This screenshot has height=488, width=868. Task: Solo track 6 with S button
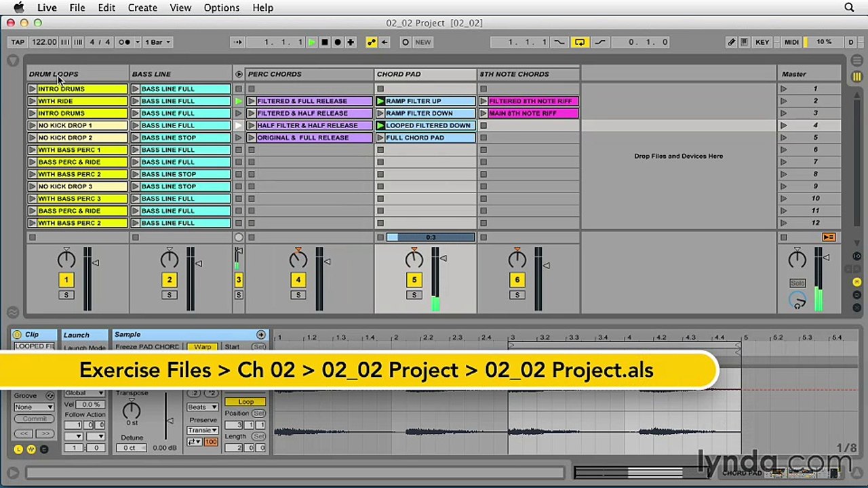(x=517, y=295)
